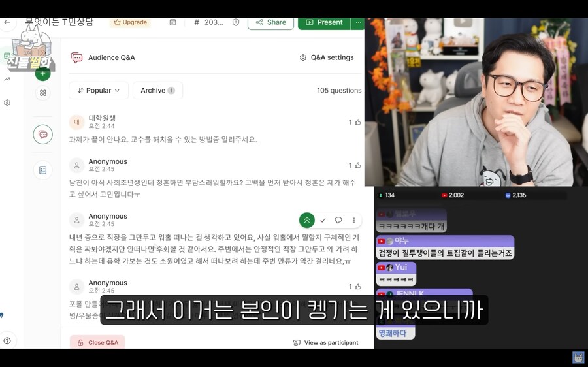Click the 진돌썰화 channel logo
588x367 pixels.
(31, 50)
